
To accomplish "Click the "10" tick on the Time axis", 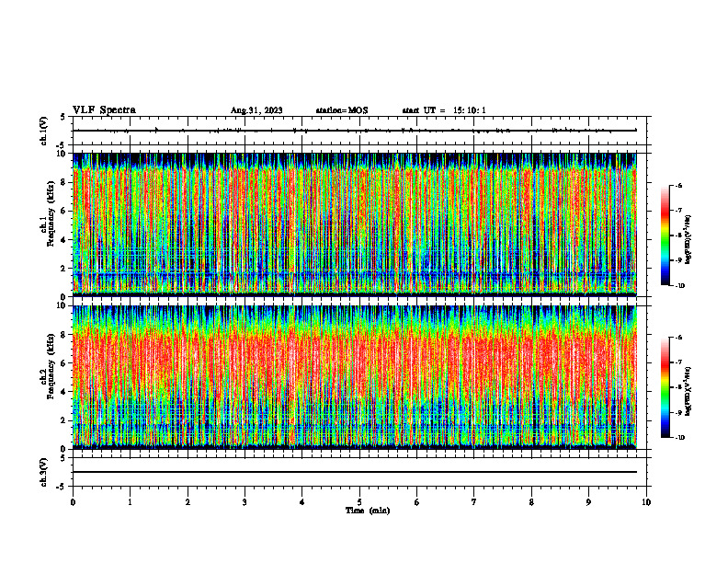I will click(x=646, y=502).
